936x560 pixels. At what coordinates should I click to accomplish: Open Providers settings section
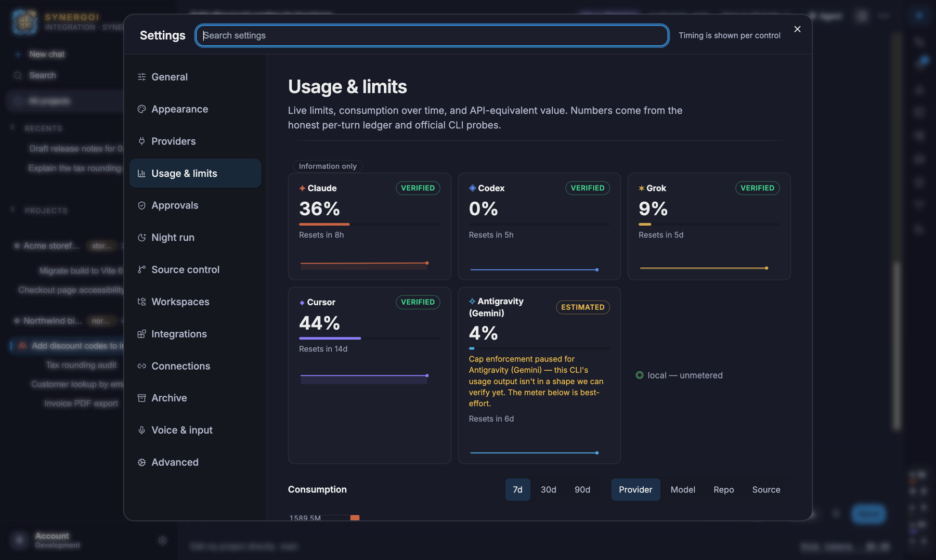(x=195, y=141)
